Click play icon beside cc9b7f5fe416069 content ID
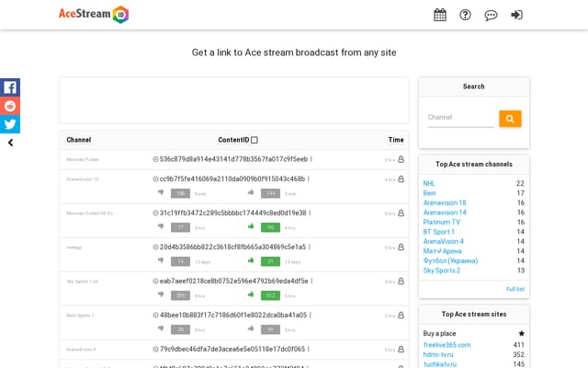Viewport: 588px width, 368px height. (x=155, y=179)
